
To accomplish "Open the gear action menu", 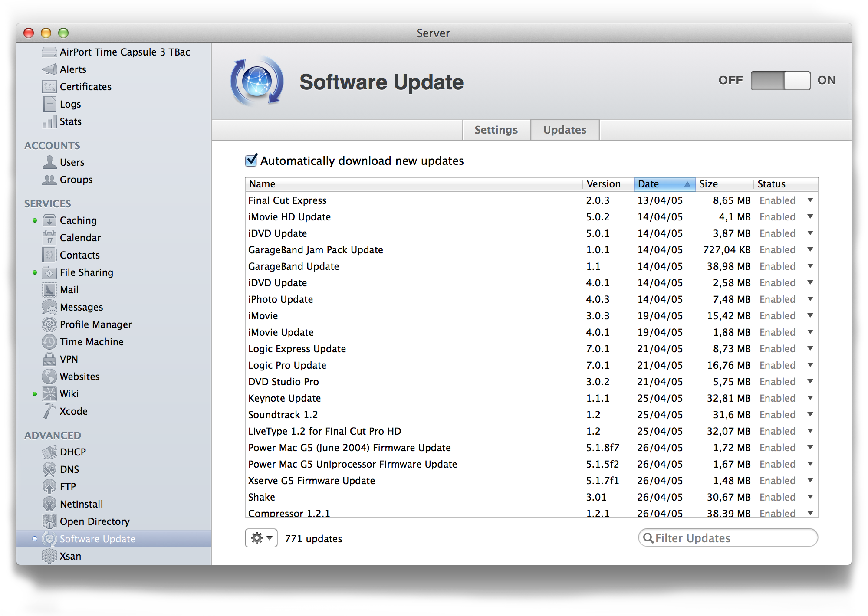I will 261,538.
